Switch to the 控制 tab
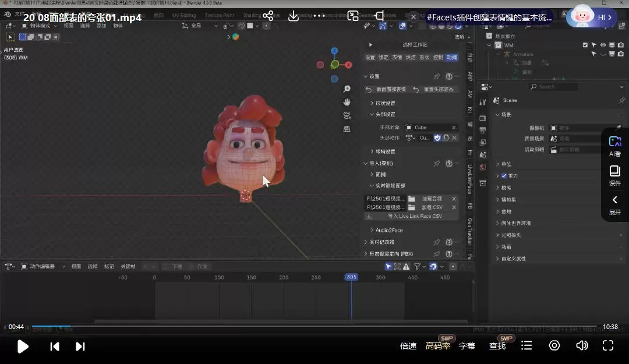629x364 pixels. click(x=438, y=58)
